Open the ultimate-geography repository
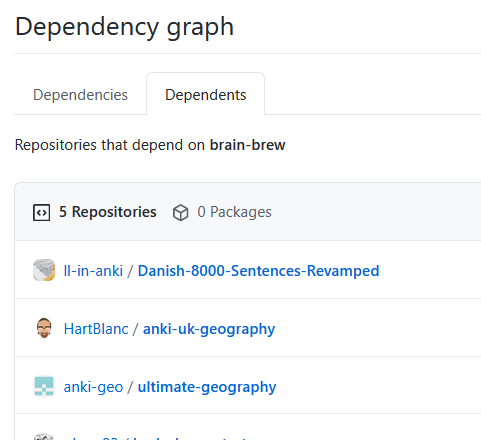Image resolution: width=481 pixels, height=440 pixels. 207,387
